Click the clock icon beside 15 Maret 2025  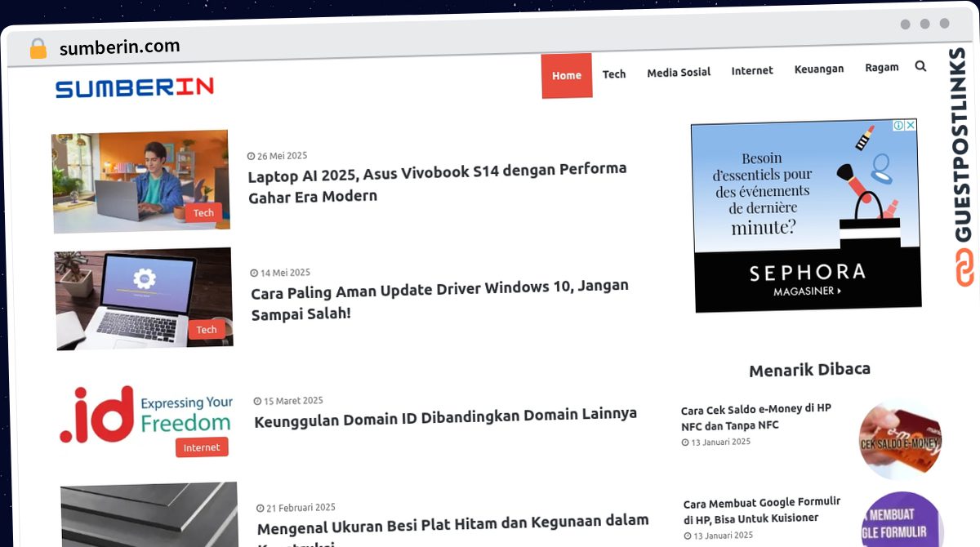pos(256,400)
